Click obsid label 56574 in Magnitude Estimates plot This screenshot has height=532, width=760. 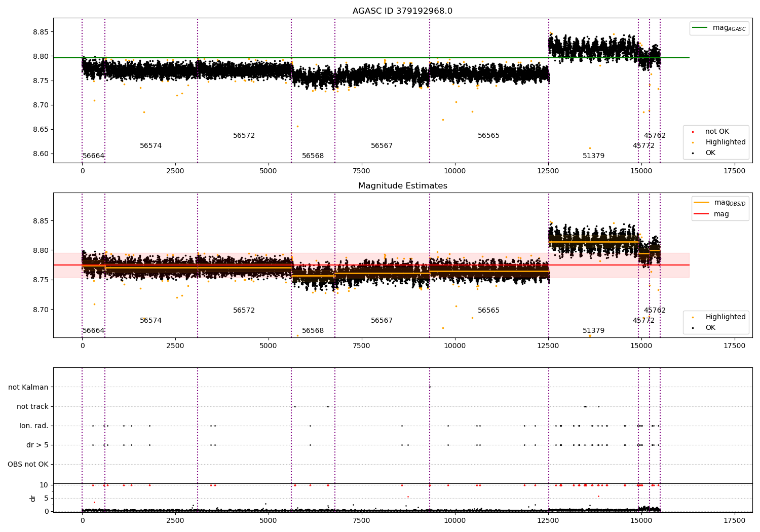click(x=150, y=321)
